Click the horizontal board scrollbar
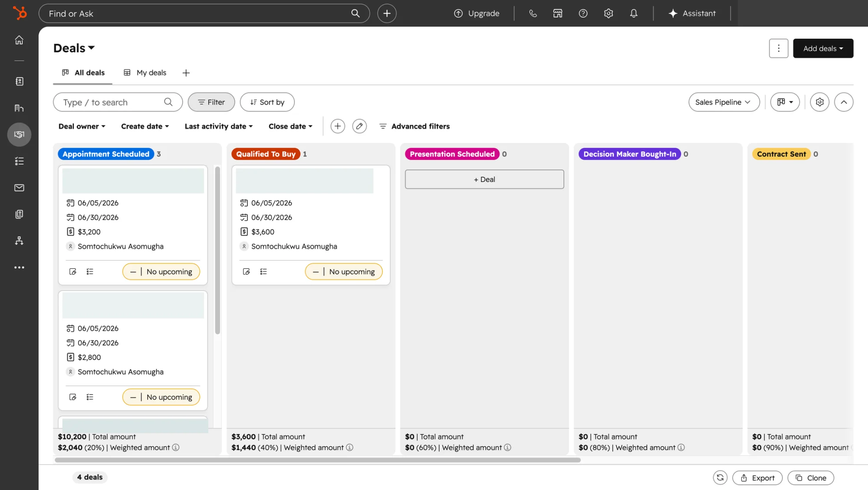This screenshot has width=868, height=490. coord(318,460)
